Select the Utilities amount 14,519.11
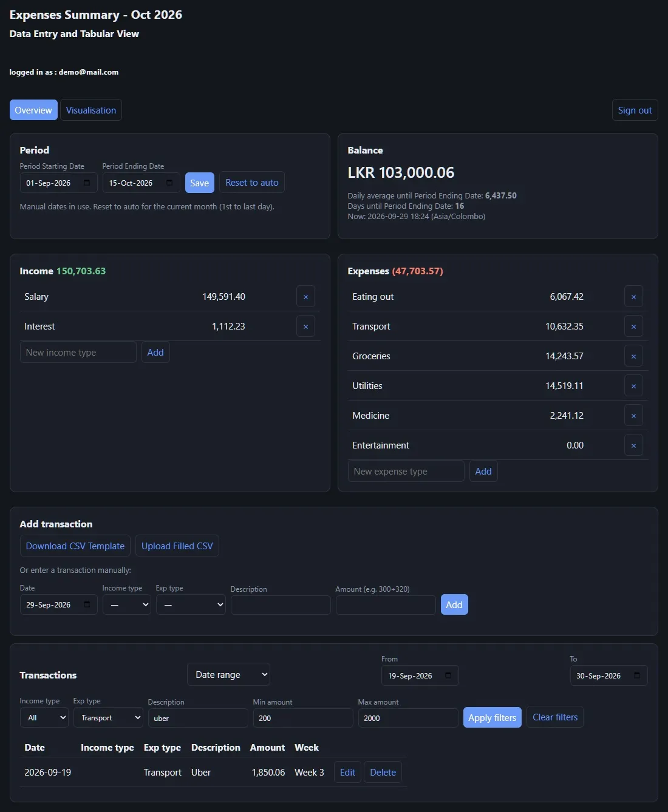This screenshot has height=812, width=668. click(x=564, y=386)
